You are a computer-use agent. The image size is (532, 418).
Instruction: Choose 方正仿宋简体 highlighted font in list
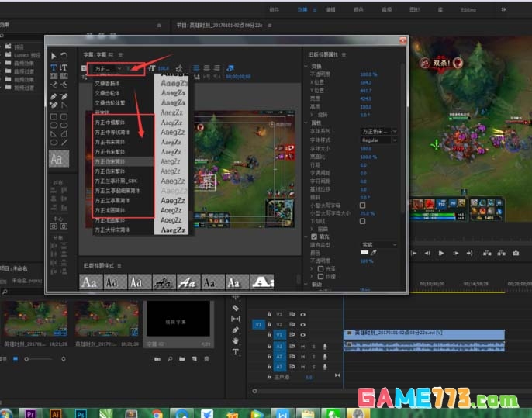click(x=123, y=161)
